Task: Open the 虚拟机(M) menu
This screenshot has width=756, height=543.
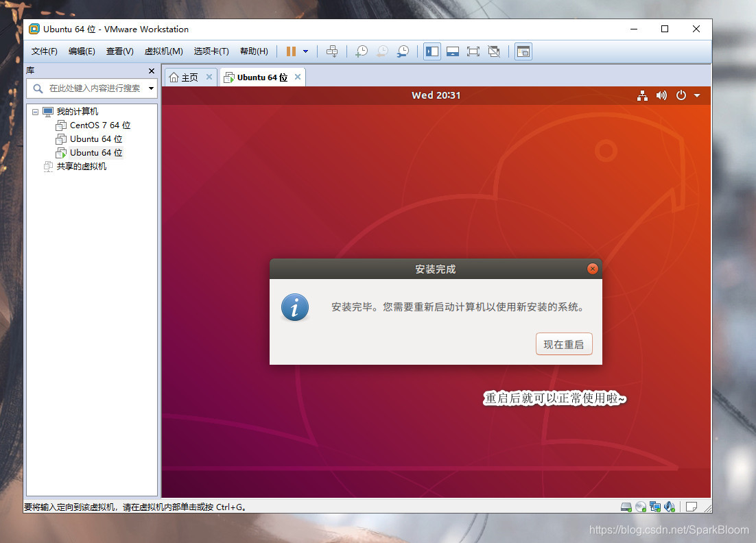Action: click(164, 51)
